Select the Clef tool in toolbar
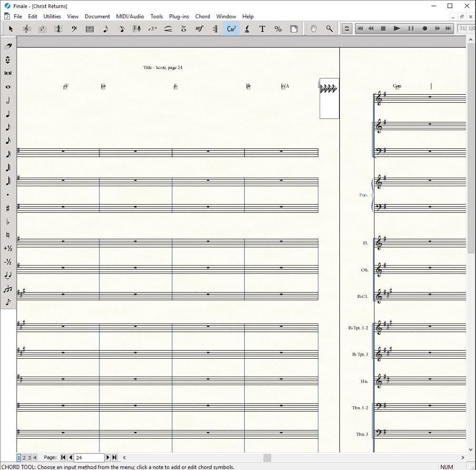Viewport: 476px width, 470px height. coord(74,29)
